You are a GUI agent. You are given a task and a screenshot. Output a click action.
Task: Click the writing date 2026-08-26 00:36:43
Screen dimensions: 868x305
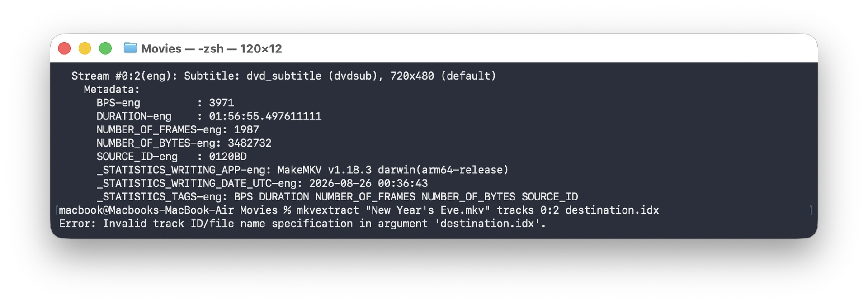pyautogui.click(x=368, y=183)
